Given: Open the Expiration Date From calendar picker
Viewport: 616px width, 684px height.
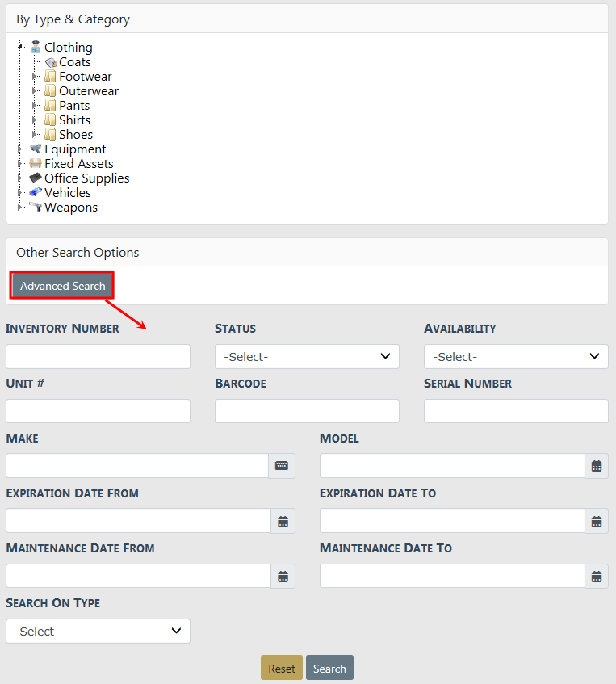Looking at the screenshot, I should pos(283,522).
